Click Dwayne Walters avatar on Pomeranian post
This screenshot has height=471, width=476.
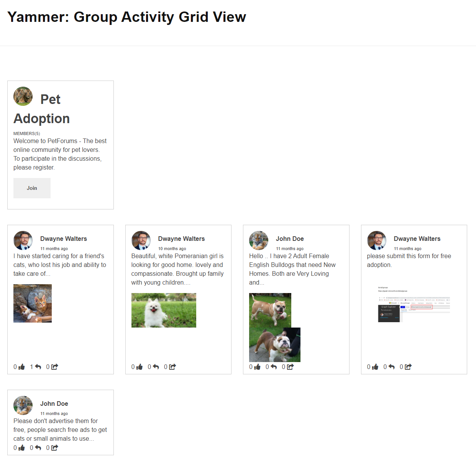[x=141, y=240]
